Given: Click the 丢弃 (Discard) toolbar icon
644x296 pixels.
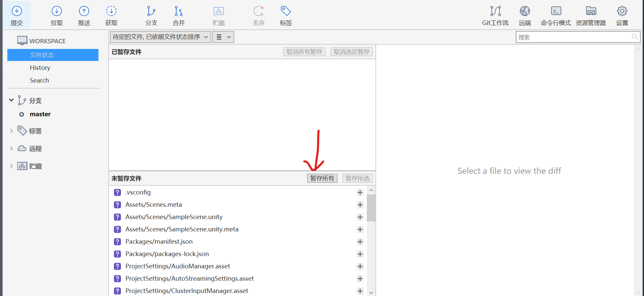Looking at the screenshot, I should click(x=259, y=11).
